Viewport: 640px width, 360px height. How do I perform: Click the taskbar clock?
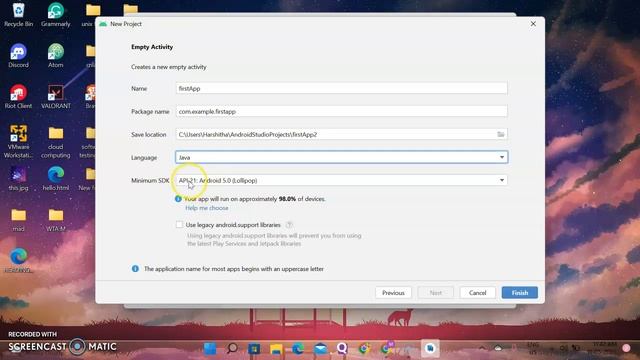tap(604, 348)
